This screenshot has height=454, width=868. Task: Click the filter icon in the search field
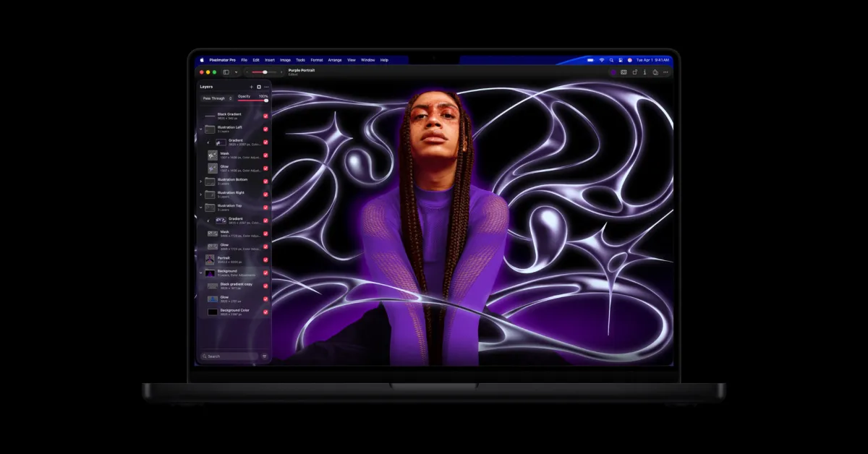click(x=263, y=356)
